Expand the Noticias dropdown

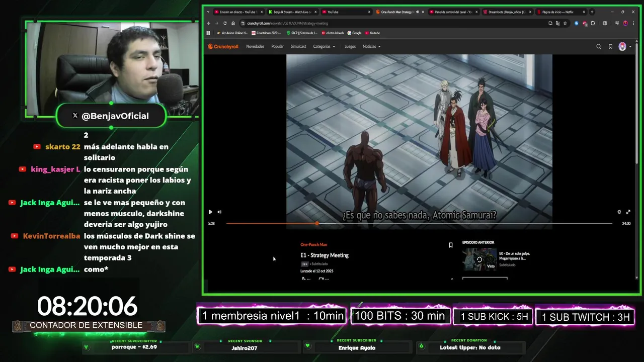click(x=372, y=46)
